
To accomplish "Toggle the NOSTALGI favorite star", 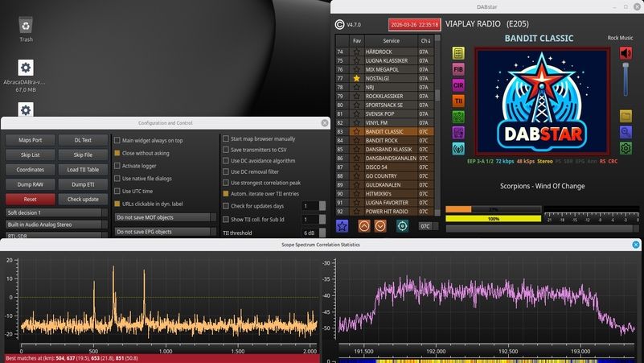I will click(x=356, y=78).
